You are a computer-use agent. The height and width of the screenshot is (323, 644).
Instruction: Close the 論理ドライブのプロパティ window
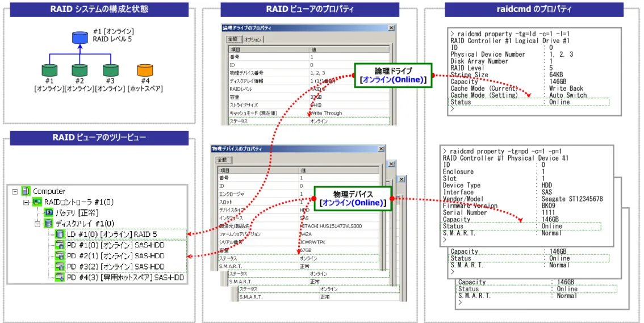tap(391, 28)
